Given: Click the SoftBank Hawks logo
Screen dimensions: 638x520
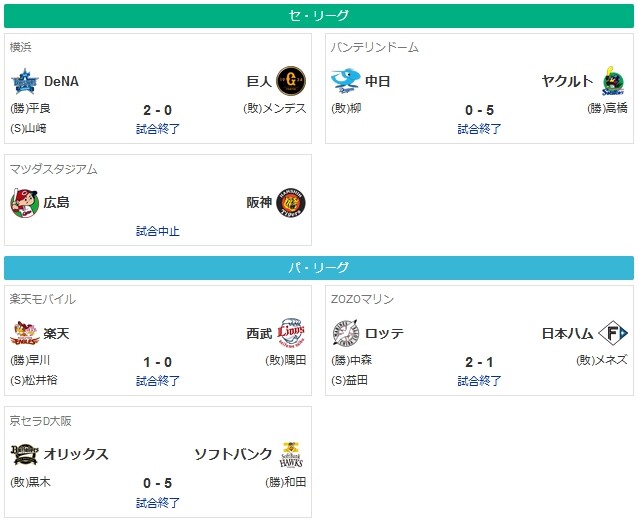Looking at the screenshot, I should click(291, 454).
